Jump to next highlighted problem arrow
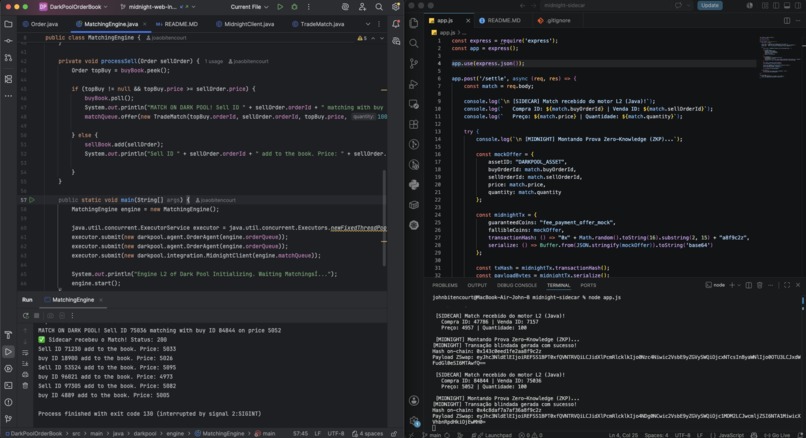 click(382, 38)
